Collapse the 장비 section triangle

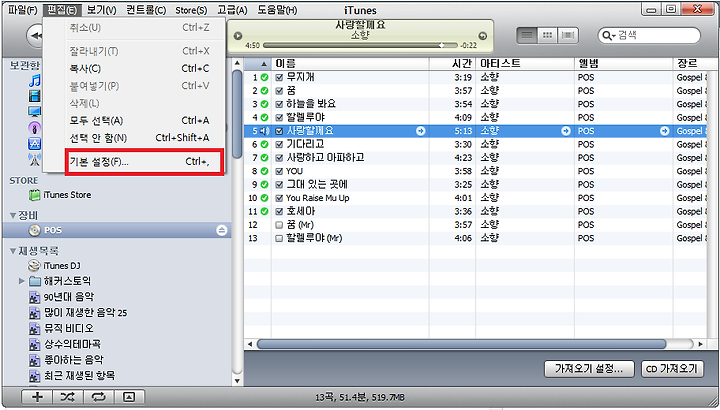13,215
